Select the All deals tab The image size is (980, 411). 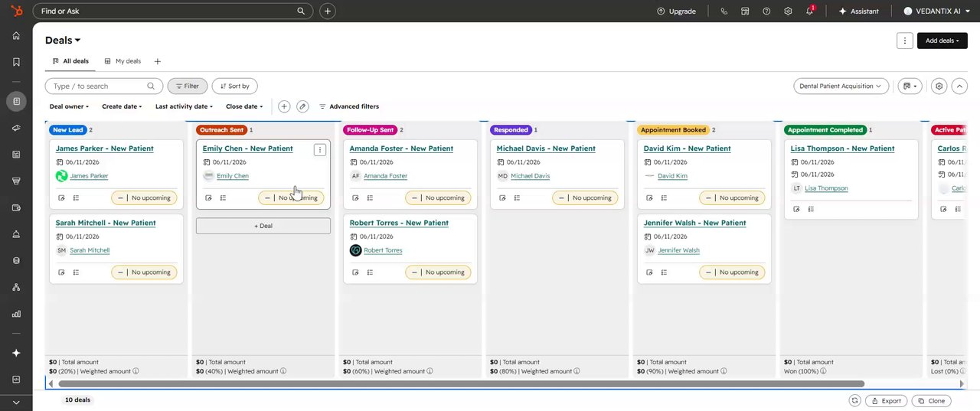(70, 61)
